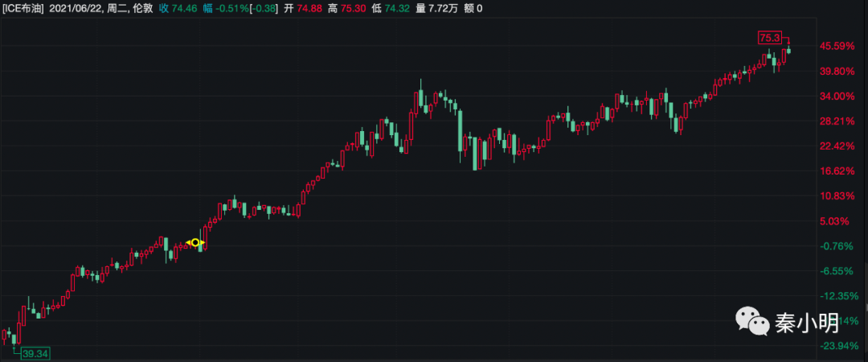Click the 34.00% y-axis label
Viewport: 868px width, 362px height.
pos(837,97)
